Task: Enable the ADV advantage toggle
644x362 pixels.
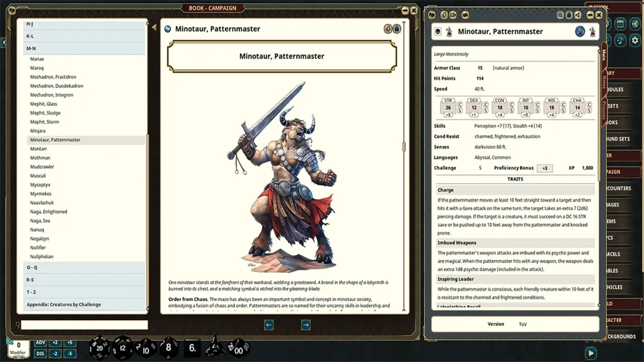Action: pos(40,343)
